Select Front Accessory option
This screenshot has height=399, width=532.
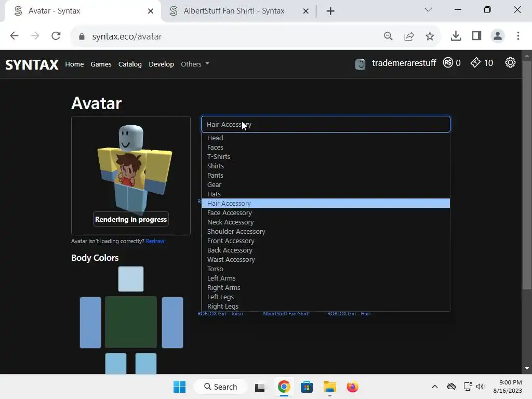pyautogui.click(x=326, y=241)
